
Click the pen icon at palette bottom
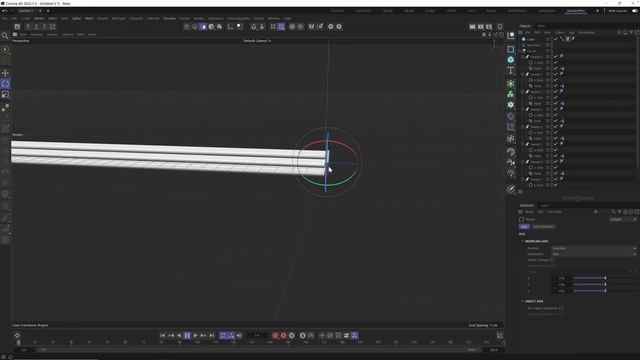pyautogui.click(x=511, y=189)
